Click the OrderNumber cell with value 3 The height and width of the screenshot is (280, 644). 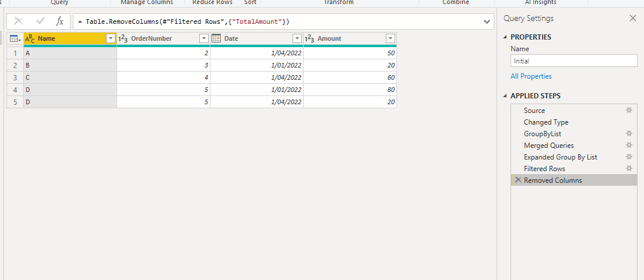(x=163, y=65)
